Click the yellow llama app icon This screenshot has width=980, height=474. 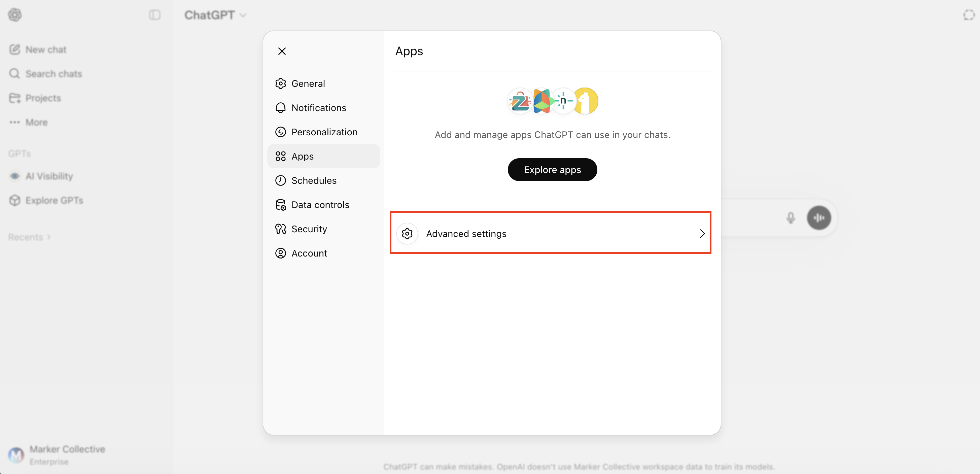click(586, 101)
